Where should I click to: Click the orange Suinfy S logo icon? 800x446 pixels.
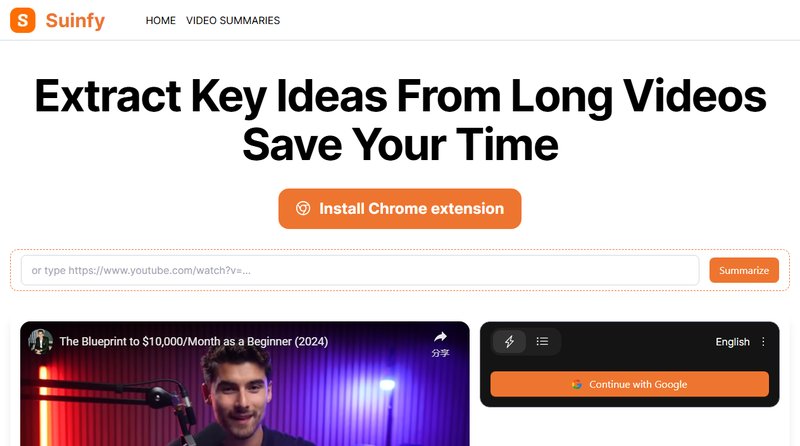click(x=22, y=20)
